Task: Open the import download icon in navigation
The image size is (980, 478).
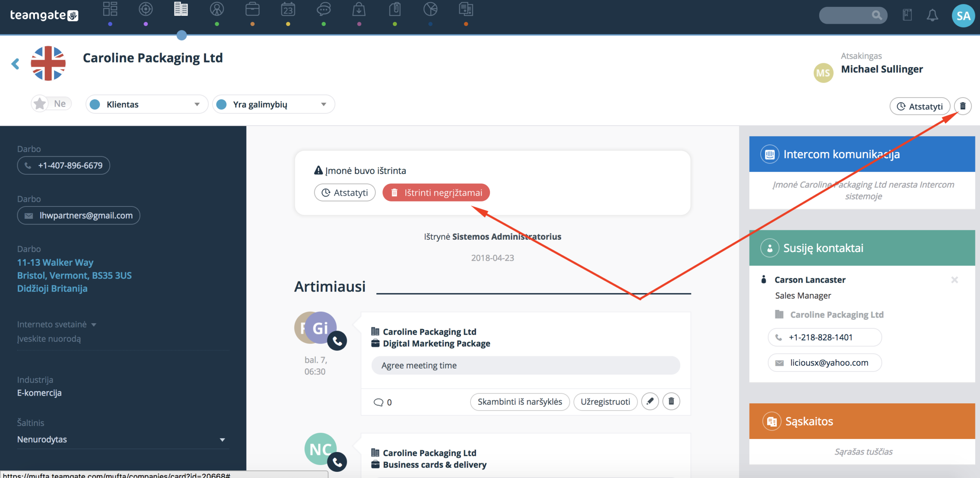Action: click(359, 9)
